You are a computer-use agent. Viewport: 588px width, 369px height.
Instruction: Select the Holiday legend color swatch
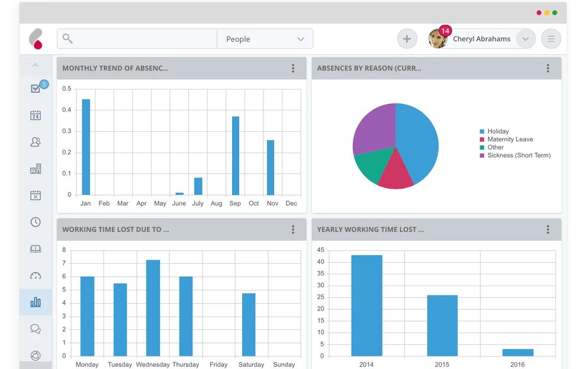coord(481,131)
